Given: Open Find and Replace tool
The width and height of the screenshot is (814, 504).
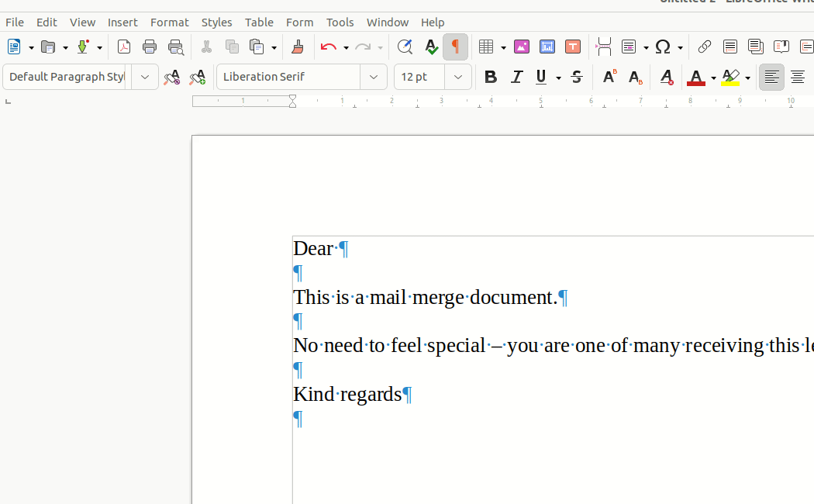Looking at the screenshot, I should (404, 47).
